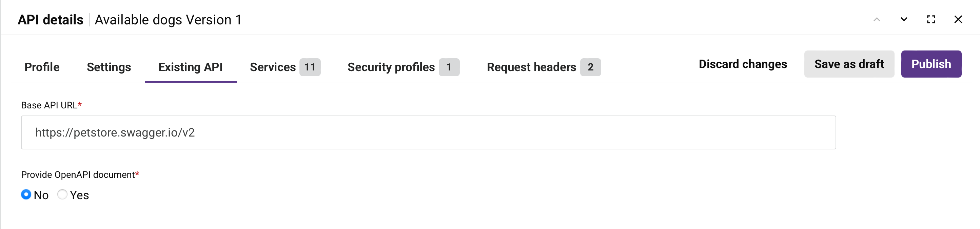
Task: Open the Profile tab
Action: coord(42,67)
